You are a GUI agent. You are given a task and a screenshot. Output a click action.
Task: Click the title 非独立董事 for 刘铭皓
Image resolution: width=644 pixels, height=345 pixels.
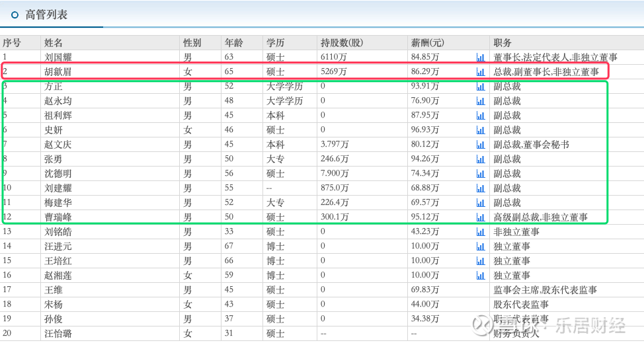coord(516,232)
